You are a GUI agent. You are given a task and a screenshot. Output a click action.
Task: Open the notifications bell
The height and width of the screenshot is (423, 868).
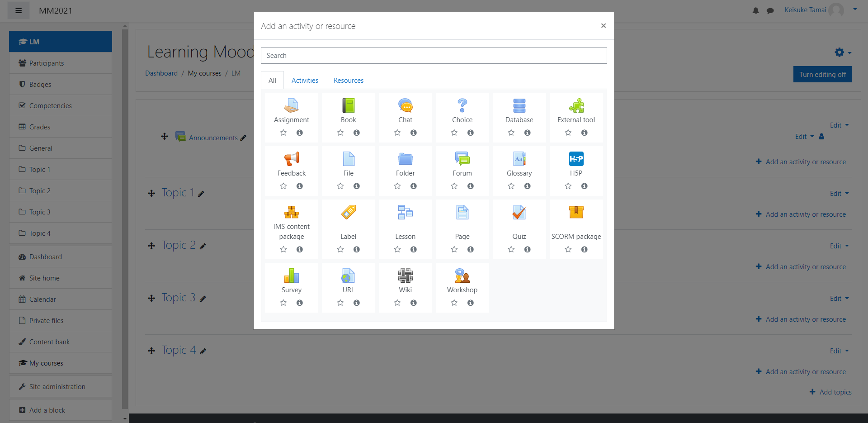(756, 10)
